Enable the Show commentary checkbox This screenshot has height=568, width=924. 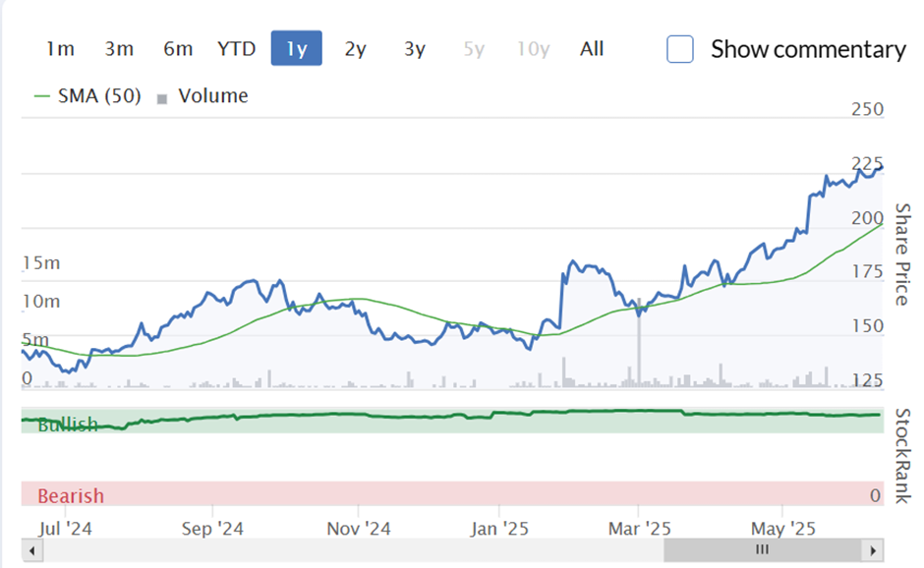(x=680, y=49)
